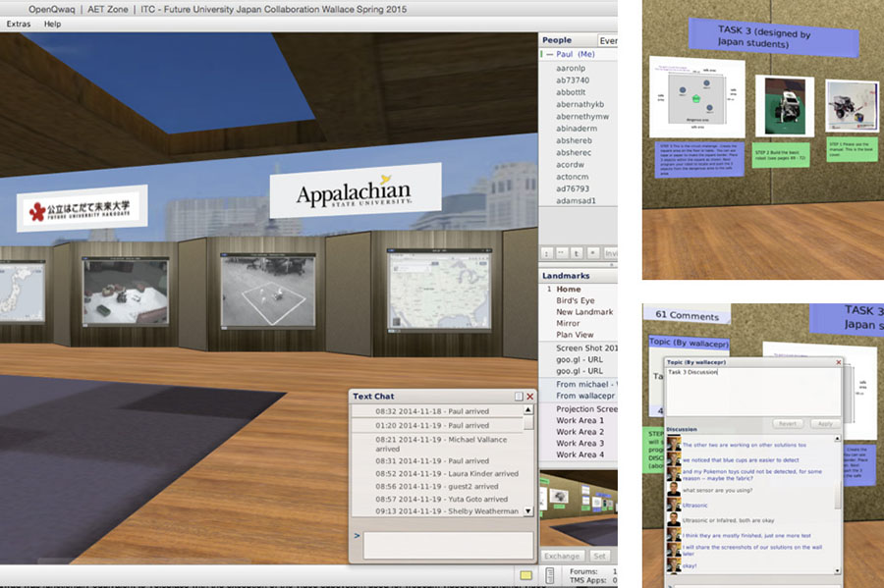
Task: Click the 'guest2 arrived' chat entry
Action: click(436, 486)
